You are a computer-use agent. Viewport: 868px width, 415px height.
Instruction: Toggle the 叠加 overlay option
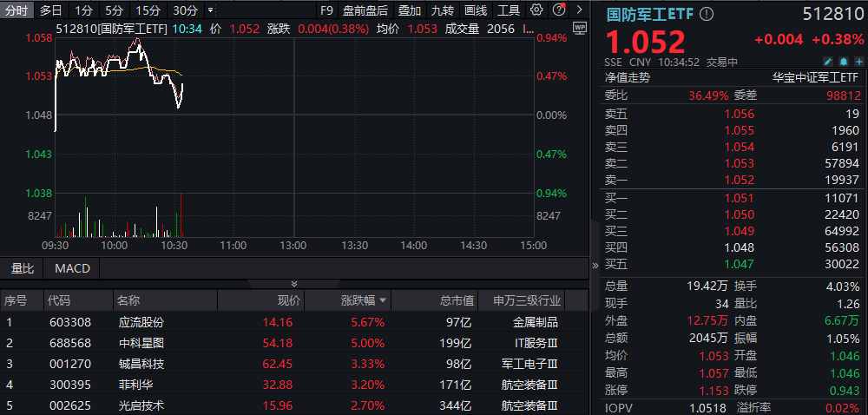coord(410,10)
